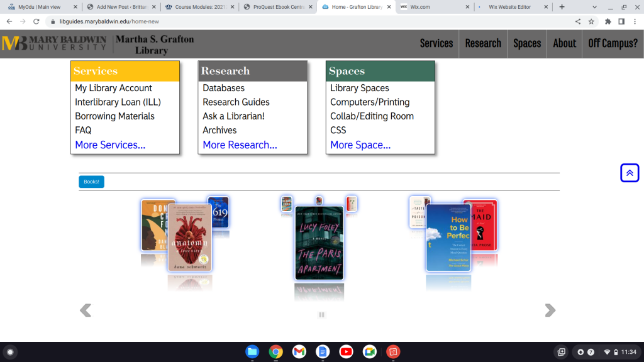Screen dimensions: 644x362
Task: Go forward to the next page
Action: (x=23, y=21)
